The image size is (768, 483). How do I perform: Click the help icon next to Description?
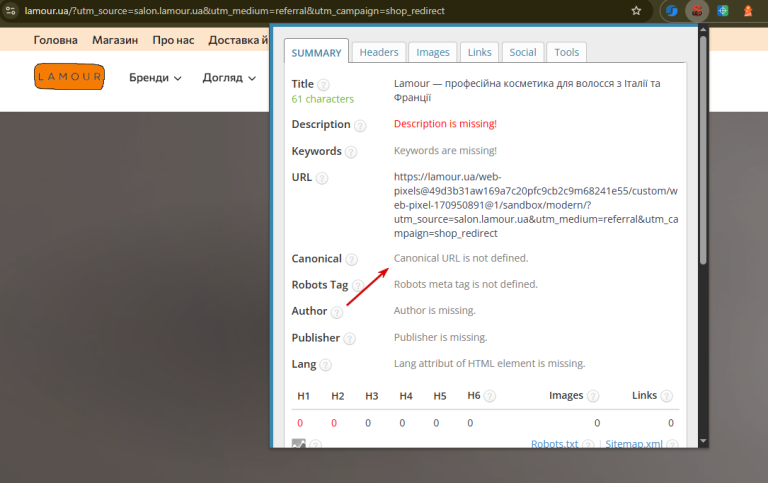click(x=360, y=126)
